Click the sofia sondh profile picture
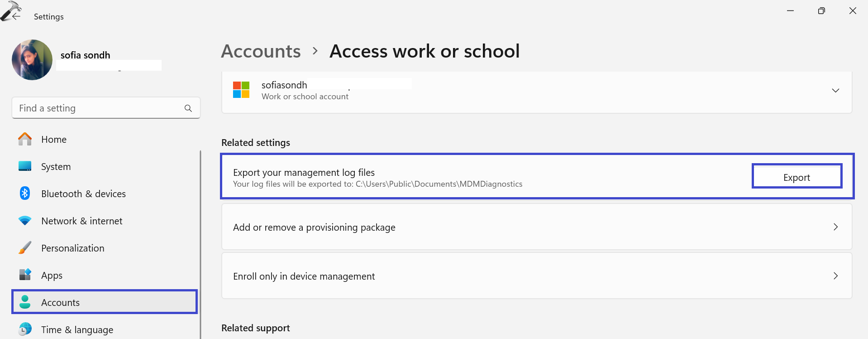Viewport: 868px width, 339px height. point(32,60)
